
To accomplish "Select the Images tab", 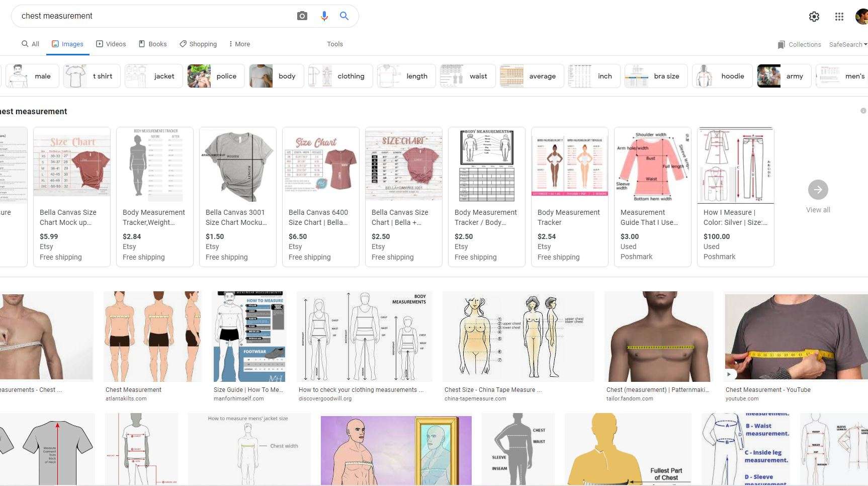I will tap(68, 44).
